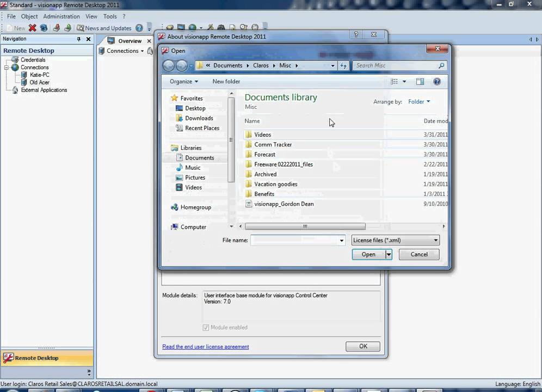542x392 pixels.
Task: Click the refresh icon beside address bar
Action: (343, 66)
